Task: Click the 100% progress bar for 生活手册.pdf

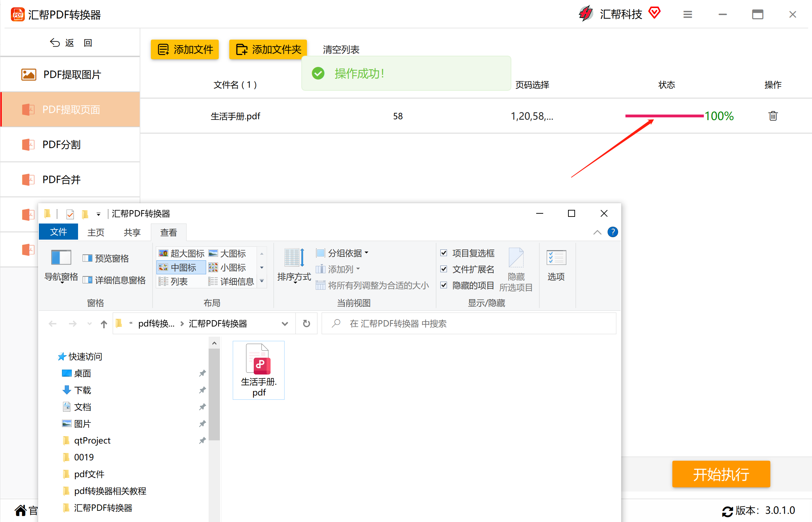Action: [x=664, y=116]
